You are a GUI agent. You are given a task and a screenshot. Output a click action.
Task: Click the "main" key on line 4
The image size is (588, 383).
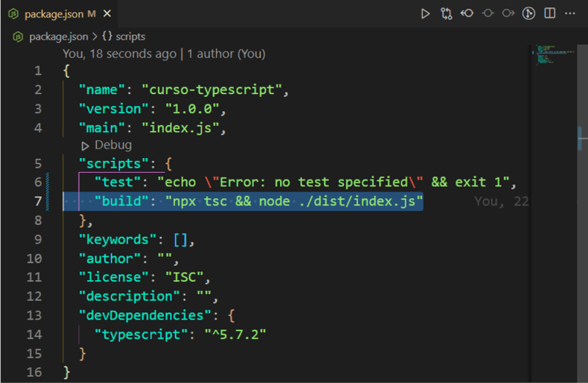(101, 129)
